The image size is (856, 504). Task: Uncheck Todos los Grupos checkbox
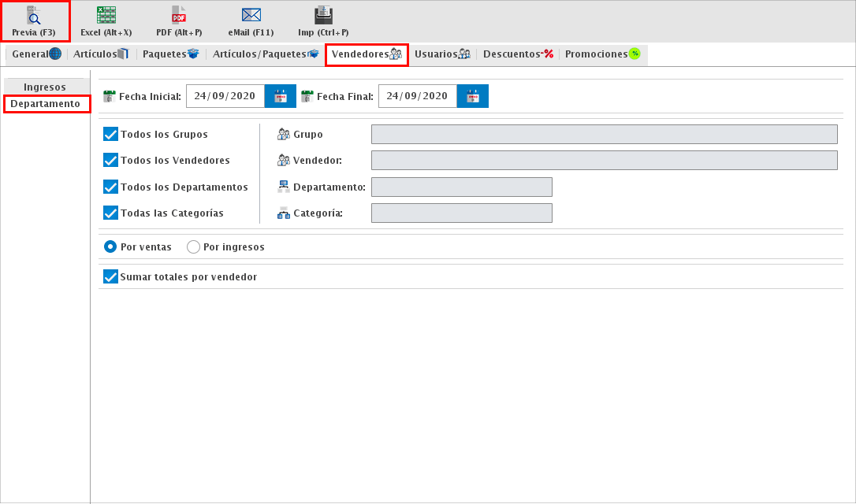[111, 135]
